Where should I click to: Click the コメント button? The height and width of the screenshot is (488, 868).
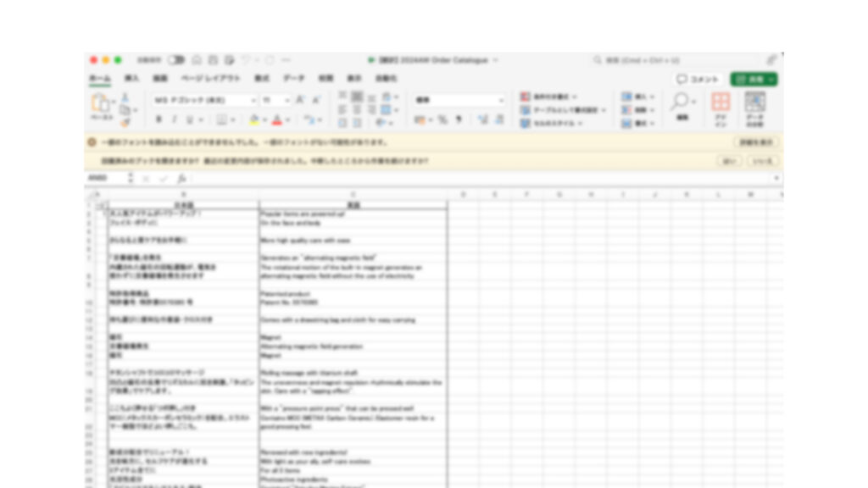[698, 80]
